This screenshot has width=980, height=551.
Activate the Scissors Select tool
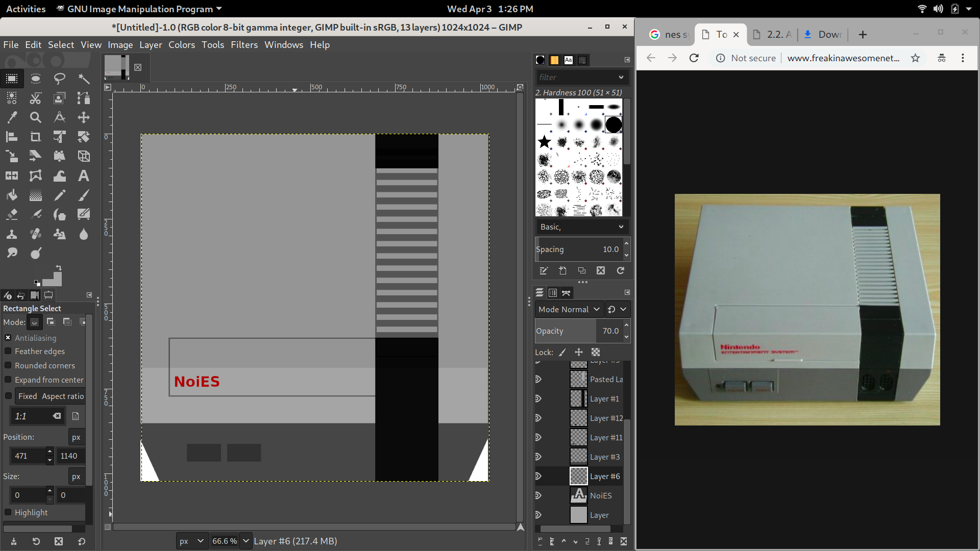pos(36,98)
